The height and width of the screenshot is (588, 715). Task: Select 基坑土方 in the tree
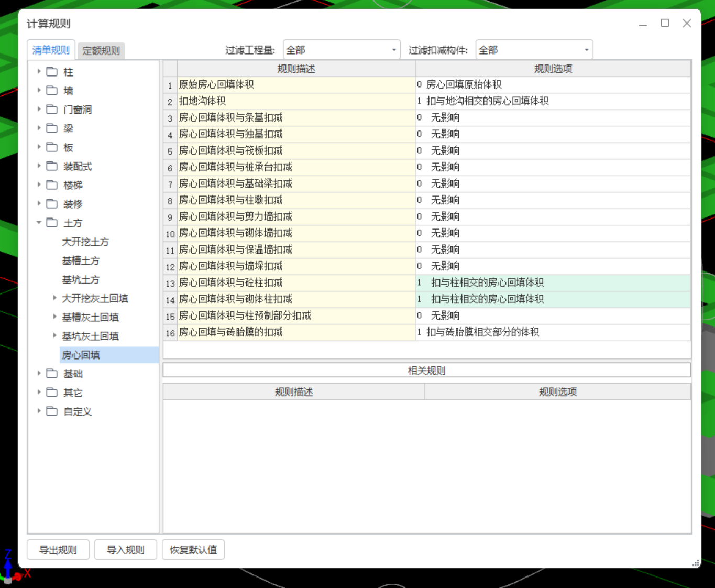tap(81, 279)
